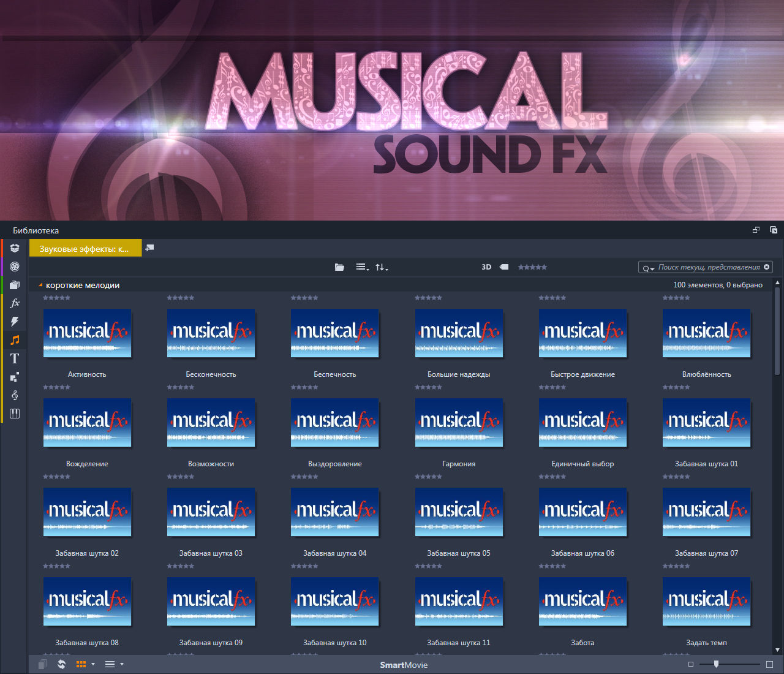The image size is (784, 674).
Task: Collapse the короткие мелодии group
Action: click(40, 285)
